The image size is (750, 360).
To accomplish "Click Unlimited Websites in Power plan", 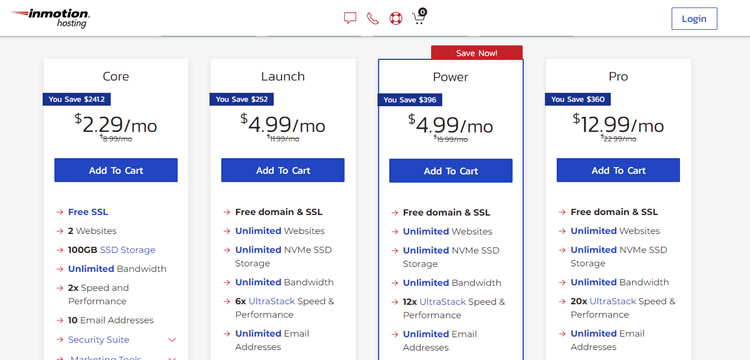I will coord(448,231).
